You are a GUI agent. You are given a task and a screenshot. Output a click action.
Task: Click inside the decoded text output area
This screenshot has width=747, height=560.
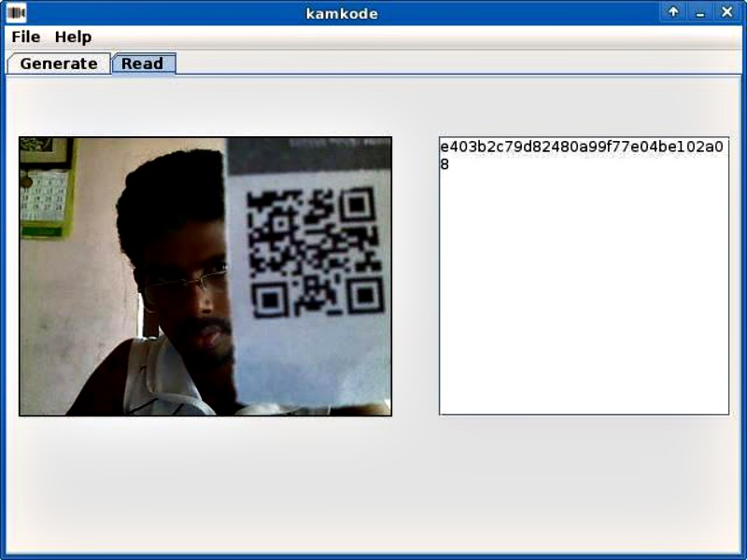[584, 275]
